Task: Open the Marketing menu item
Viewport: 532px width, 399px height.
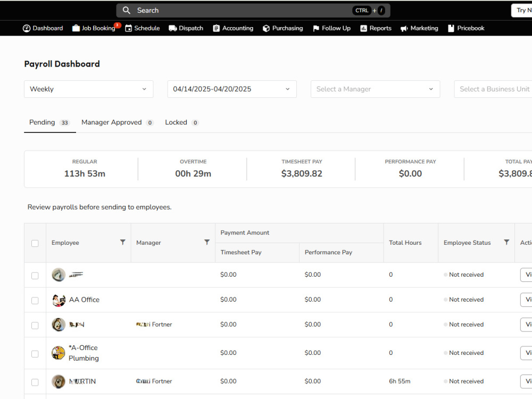Action: [x=419, y=28]
